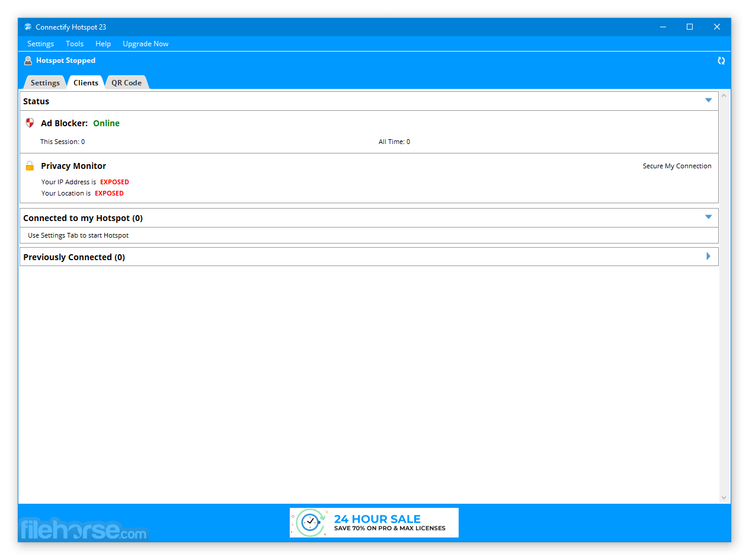Click the clock icon in the sale banner
This screenshot has width=749, height=560.
pos(309,522)
